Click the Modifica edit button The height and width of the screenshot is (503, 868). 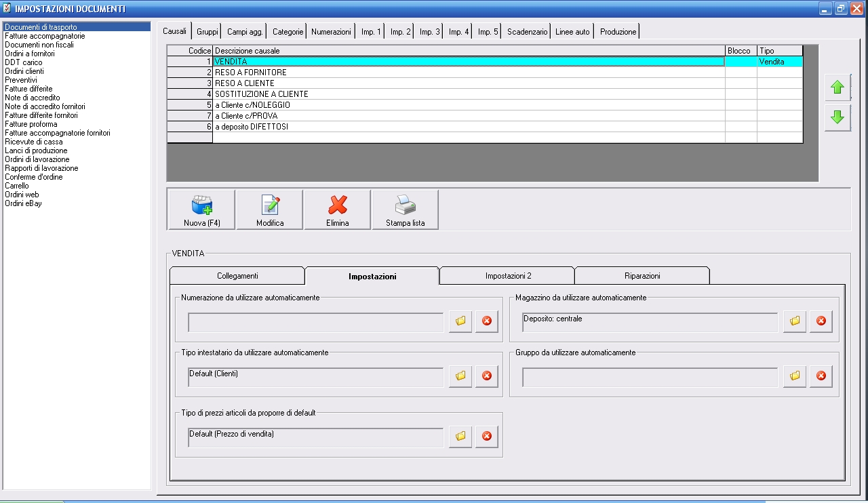270,209
